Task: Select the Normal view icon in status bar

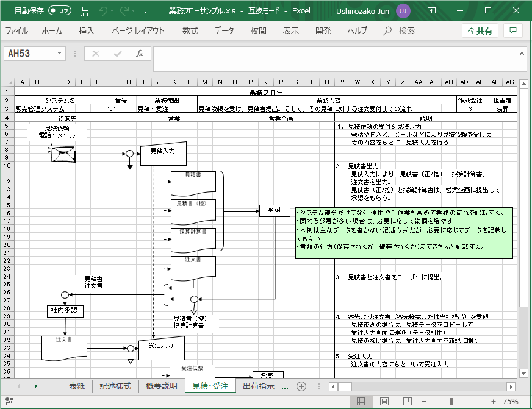Action: [x=361, y=400]
